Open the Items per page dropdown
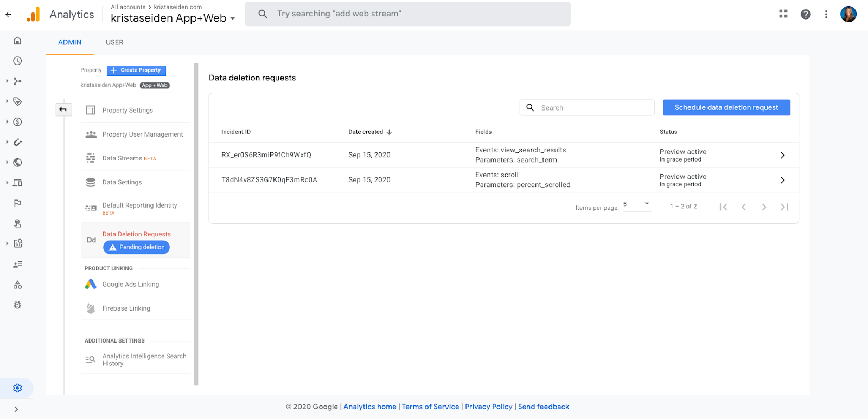The width and height of the screenshot is (868, 419). click(637, 204)
